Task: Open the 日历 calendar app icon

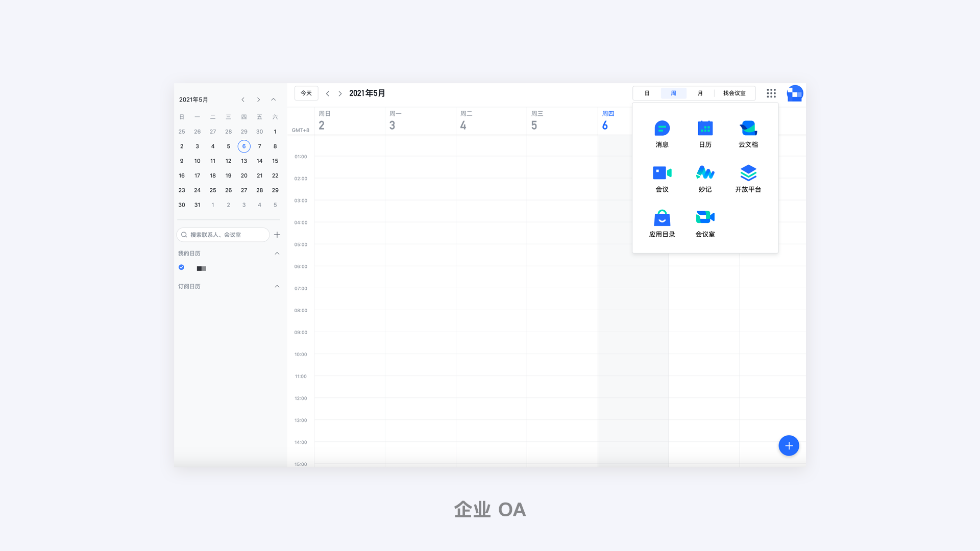Action: coord(705,129)
